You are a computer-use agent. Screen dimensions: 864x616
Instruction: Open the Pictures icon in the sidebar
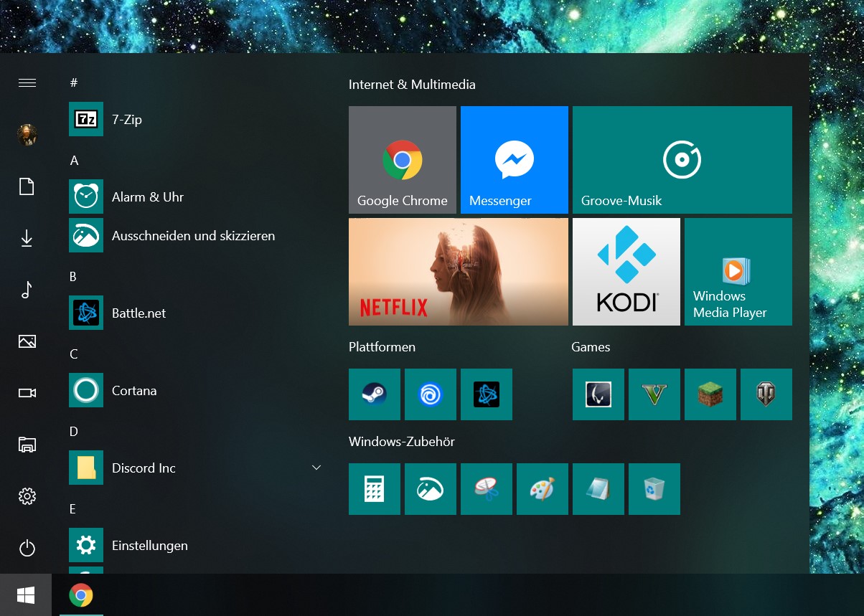[x=27, y=341]
